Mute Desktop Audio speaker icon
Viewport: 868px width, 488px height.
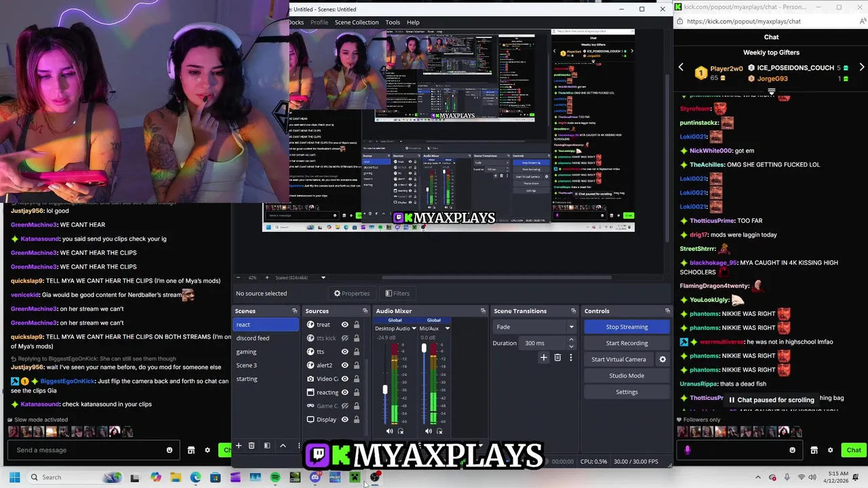click(x=389, y=431)
